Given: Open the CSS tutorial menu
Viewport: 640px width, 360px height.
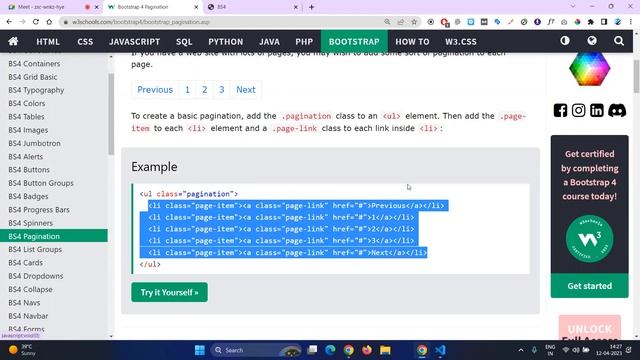Looking at the screenshot, I should [85, 42].
